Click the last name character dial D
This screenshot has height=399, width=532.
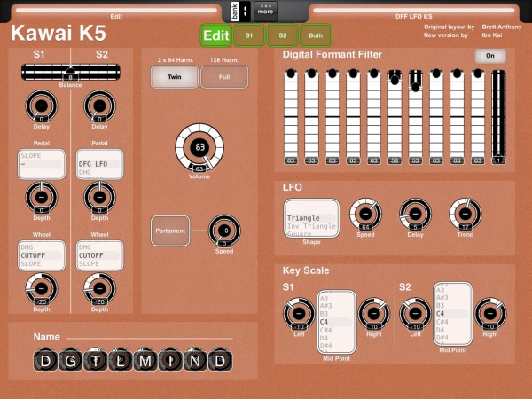tap(220, 360)
